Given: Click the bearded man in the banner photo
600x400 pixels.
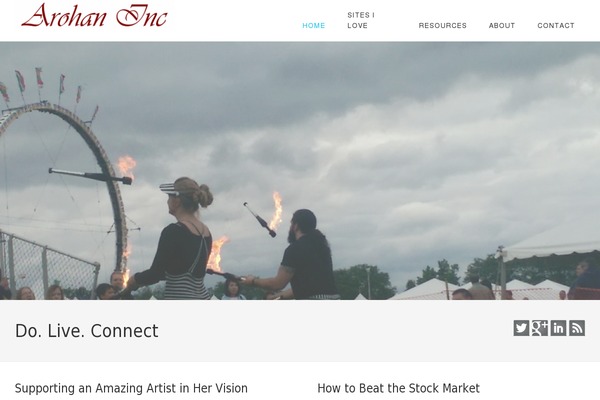Looking at the screenshot, I should click(x=302, y=255).
